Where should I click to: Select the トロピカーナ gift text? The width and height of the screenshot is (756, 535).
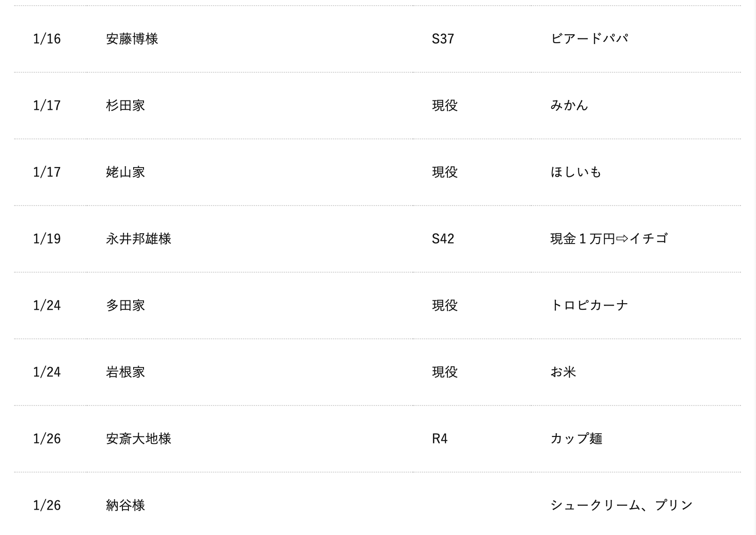coord(589,305)
